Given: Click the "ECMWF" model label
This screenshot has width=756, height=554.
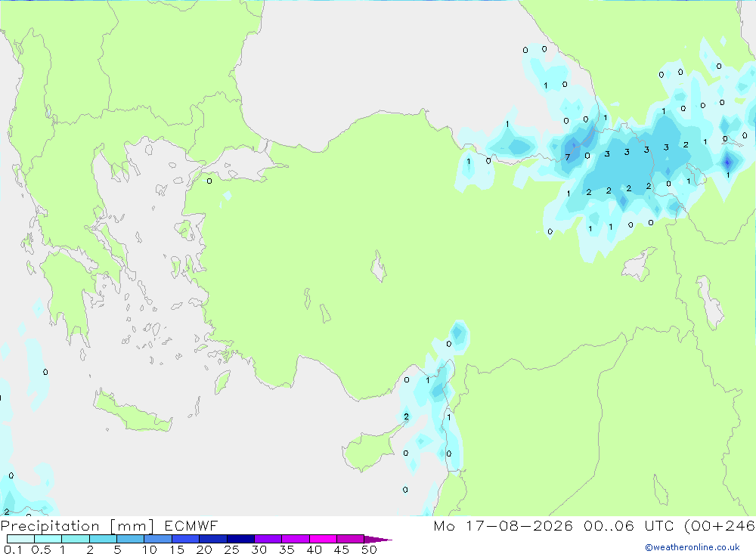Looking at the screenshot, I should pos(191,525).
